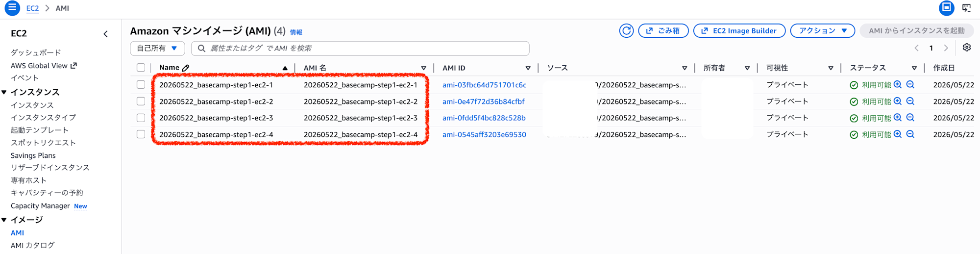This screenshot has height=254, width=980.
Task: Click the ごみ箱 button
Action: (x=663, y=30)
